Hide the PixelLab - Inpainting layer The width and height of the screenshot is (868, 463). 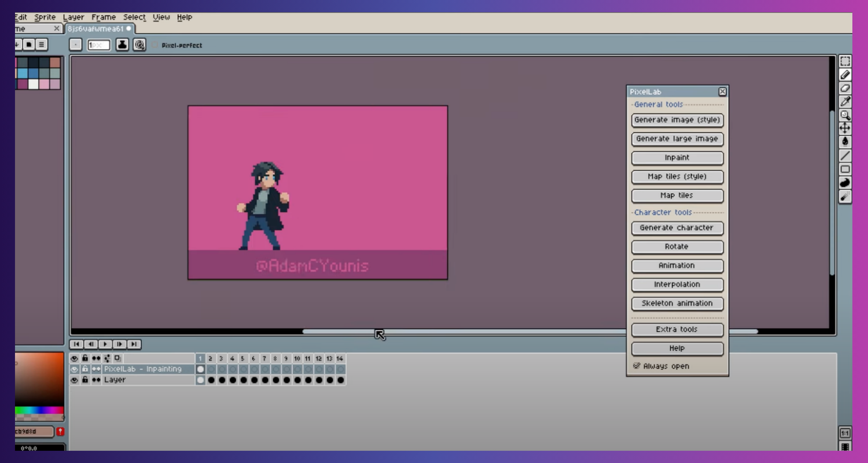(x=74, y=369)
